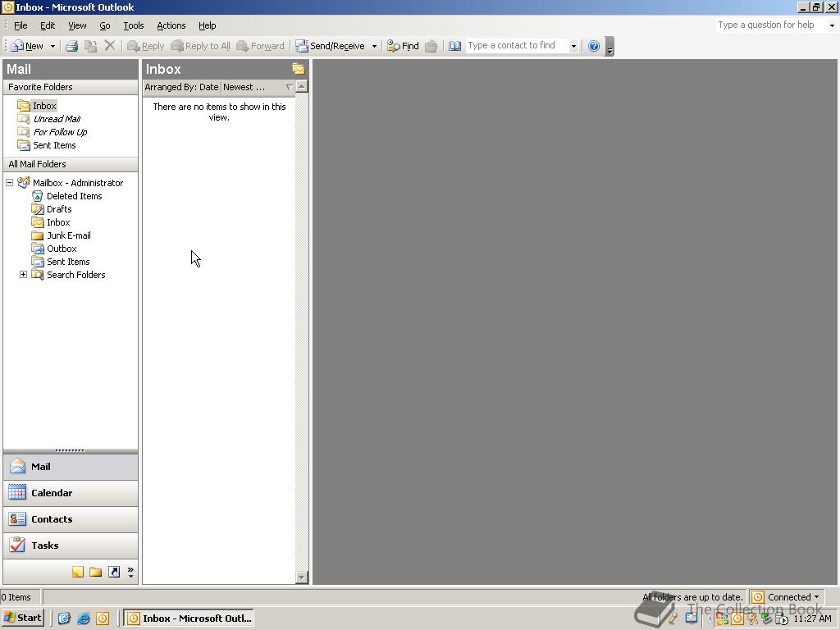Select Mailbox - Administrator node
The height and width of the screenshot is (630, 840).
coord(78,183)
